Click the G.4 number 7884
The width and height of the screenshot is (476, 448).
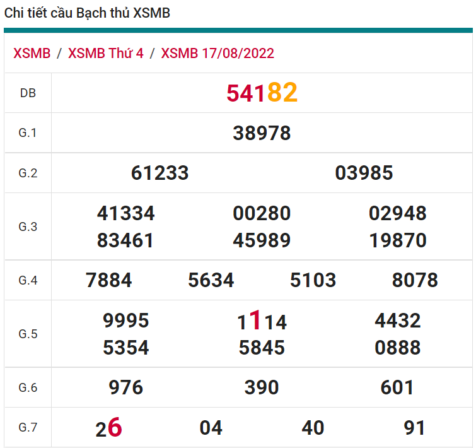point(109,280)
